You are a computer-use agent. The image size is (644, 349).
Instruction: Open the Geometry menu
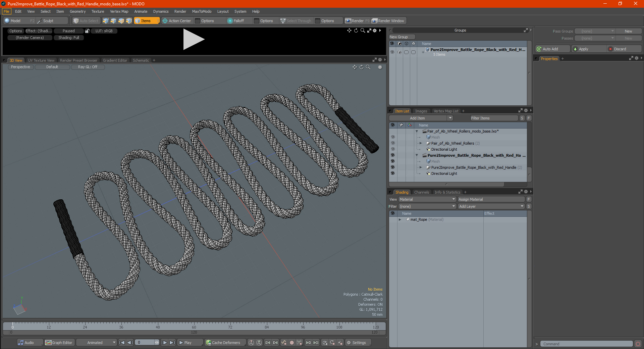[x=77, y=11]
